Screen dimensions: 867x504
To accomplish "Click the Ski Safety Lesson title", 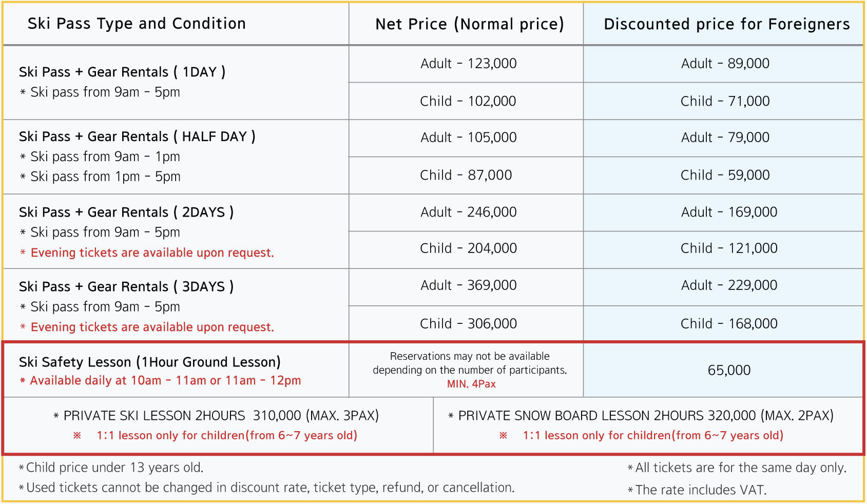I will click(x=149, y=362).
